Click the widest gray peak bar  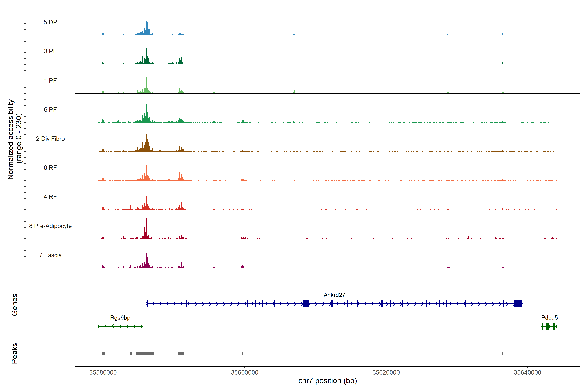[145, 353]
